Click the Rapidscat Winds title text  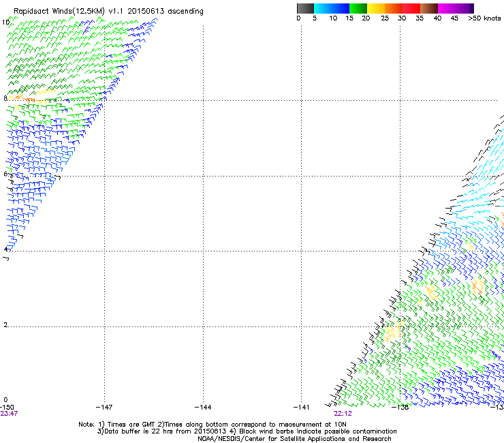108,12
